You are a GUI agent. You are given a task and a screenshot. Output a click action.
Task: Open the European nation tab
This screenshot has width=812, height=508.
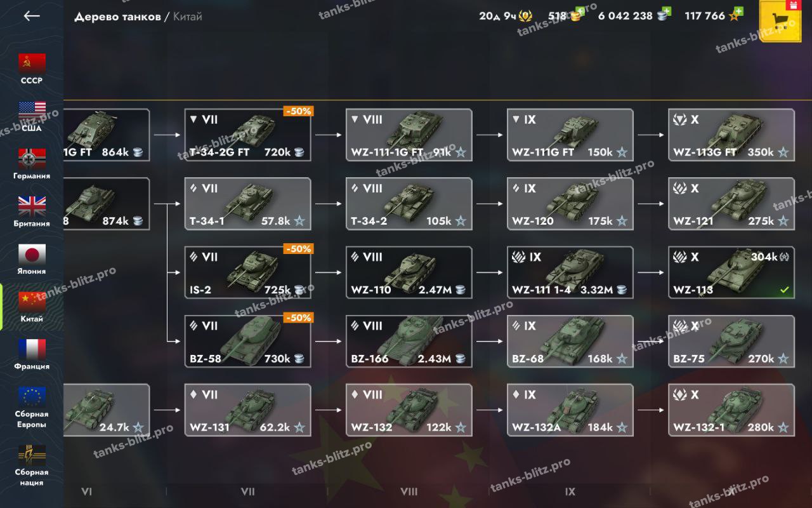32,407
